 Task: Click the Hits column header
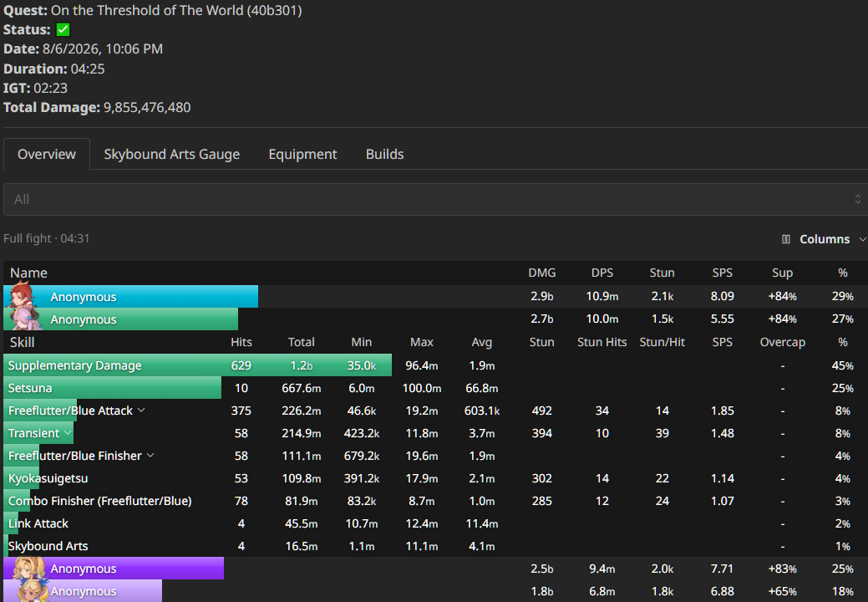tap(241, 342)
